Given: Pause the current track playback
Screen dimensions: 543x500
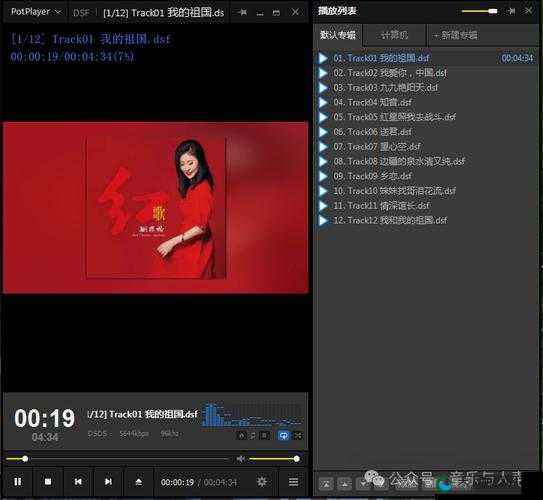Looking at the screenshot, I should (17, 482).
